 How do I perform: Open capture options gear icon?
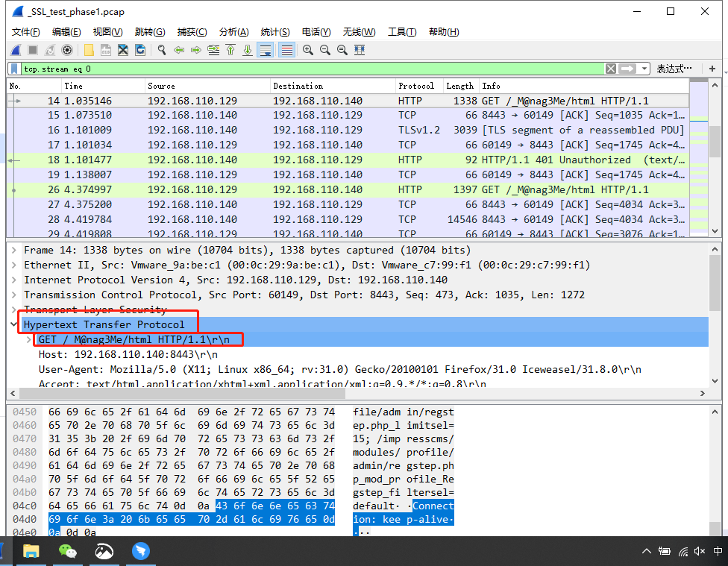pyautogui.click(x=67, y=50)
